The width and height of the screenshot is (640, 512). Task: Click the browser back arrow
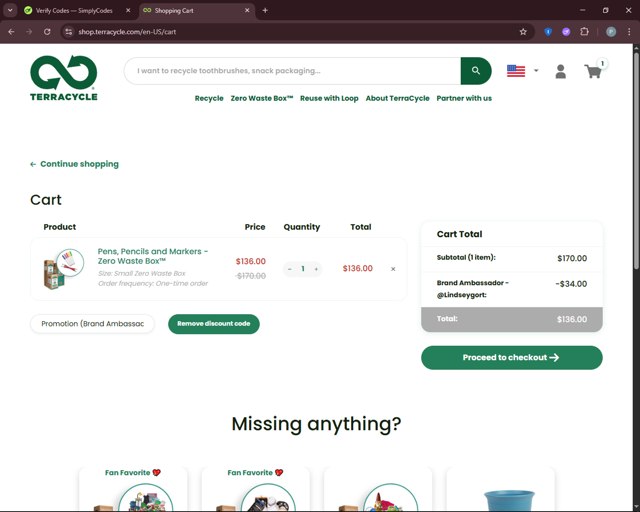[11, 31]
